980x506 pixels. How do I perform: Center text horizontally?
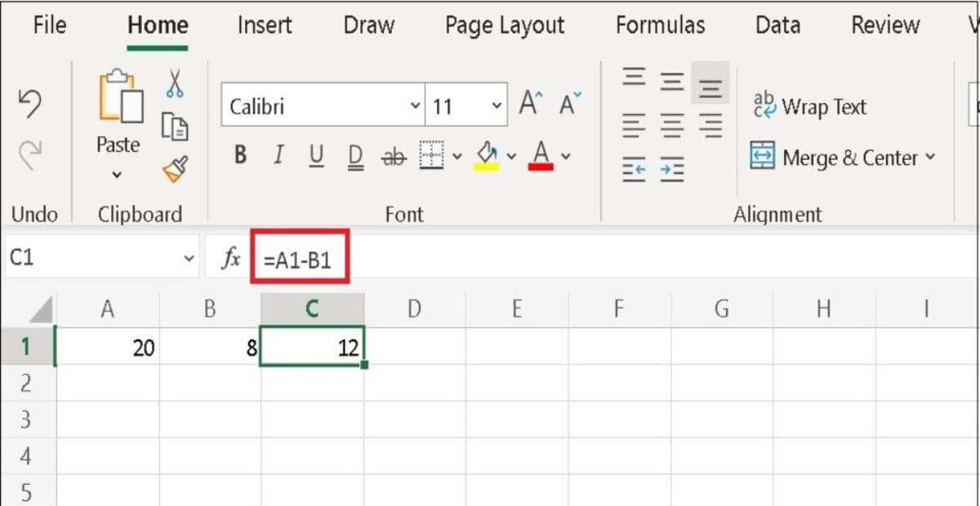[672, 126]
